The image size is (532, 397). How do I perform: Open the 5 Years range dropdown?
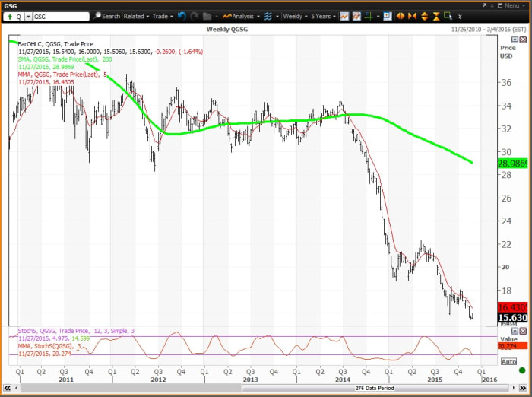point(323,16)
